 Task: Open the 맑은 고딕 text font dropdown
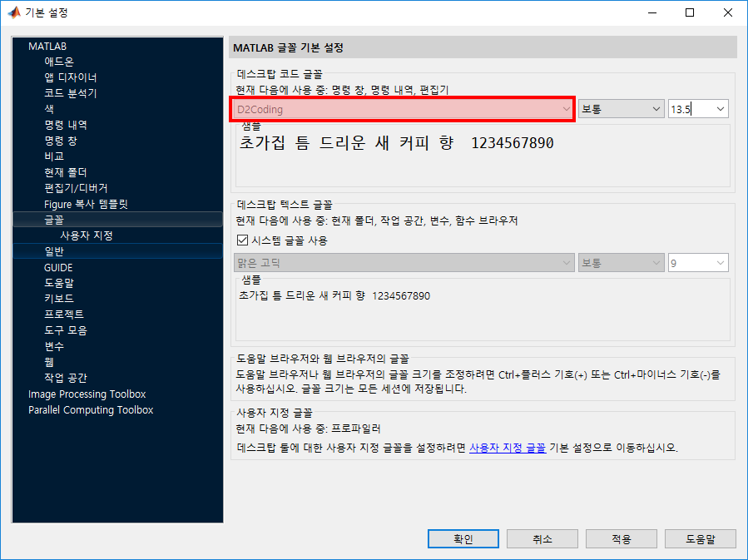click(x=404, y=263)
